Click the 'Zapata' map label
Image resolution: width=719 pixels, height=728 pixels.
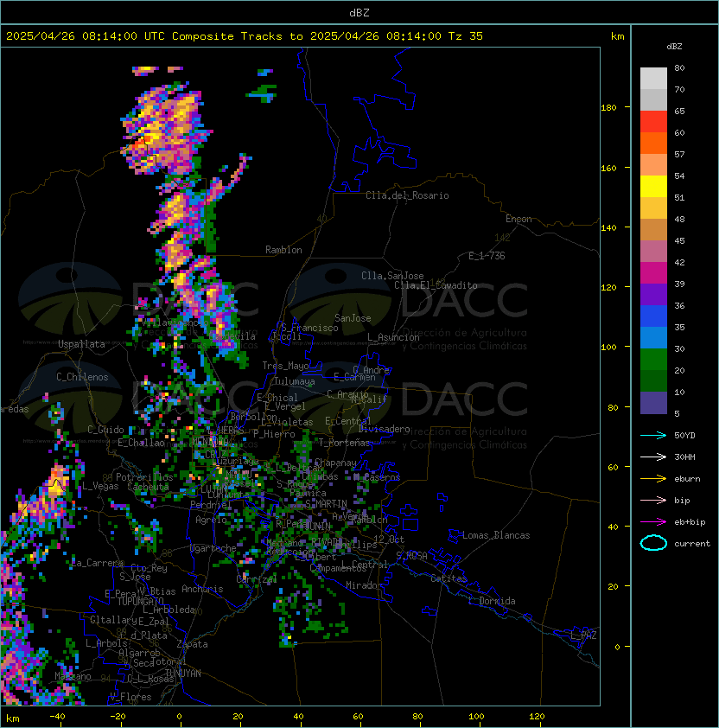(192, 644)
